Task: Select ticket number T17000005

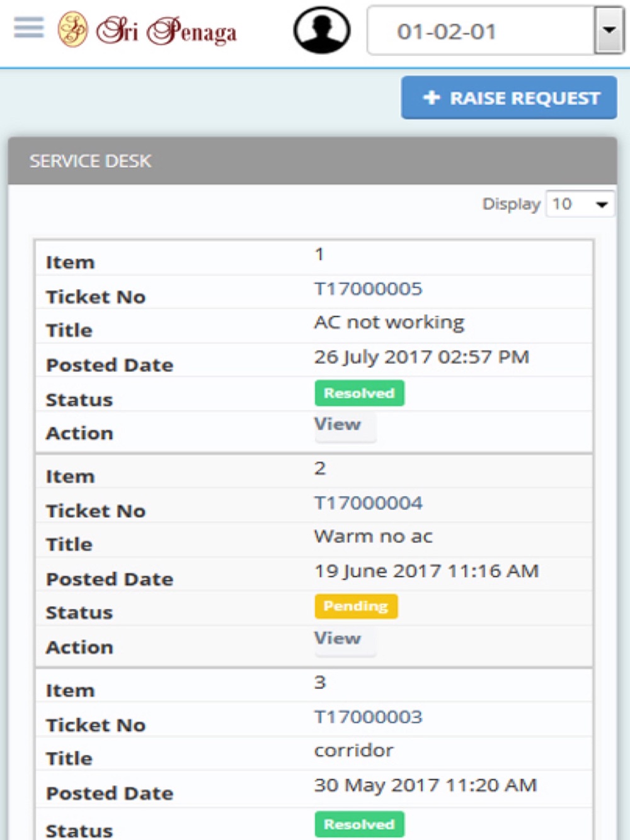Action: point(369,289)
